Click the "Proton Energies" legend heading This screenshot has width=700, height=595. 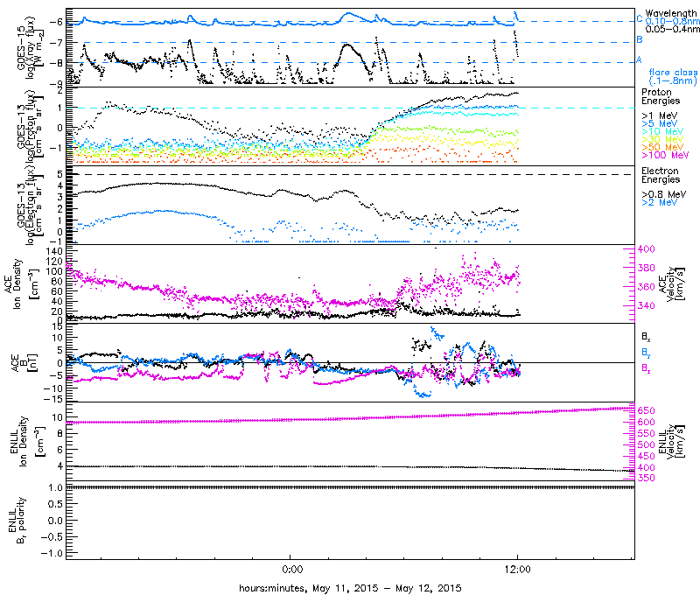(661, 96)
